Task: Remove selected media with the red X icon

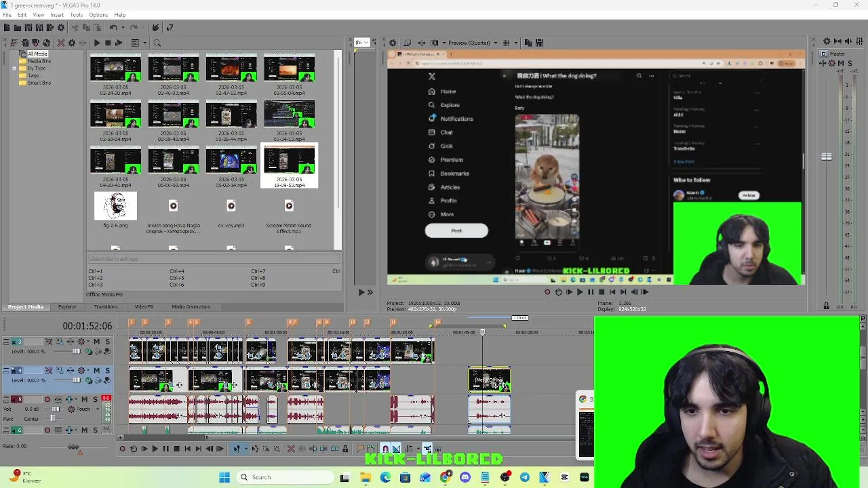Action: coord(60,43)
